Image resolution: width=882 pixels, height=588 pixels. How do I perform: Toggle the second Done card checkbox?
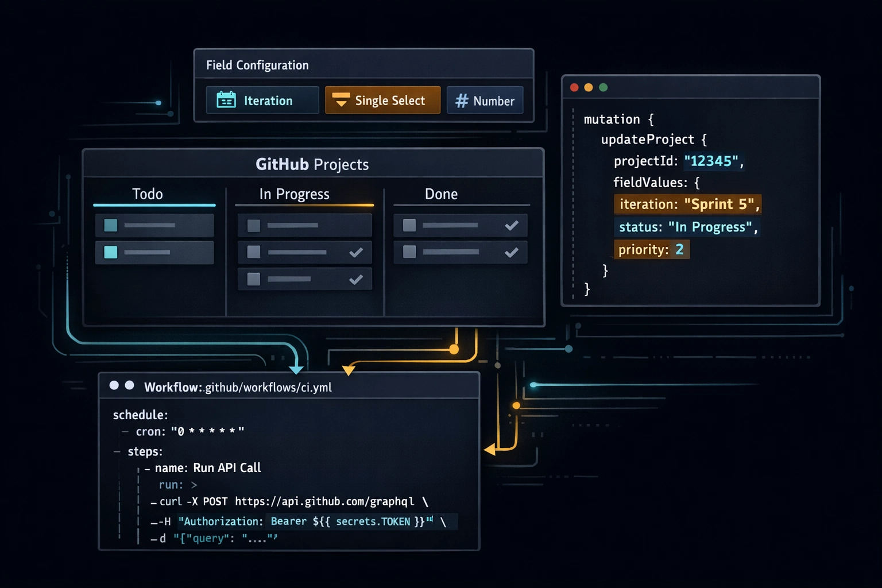409,252
